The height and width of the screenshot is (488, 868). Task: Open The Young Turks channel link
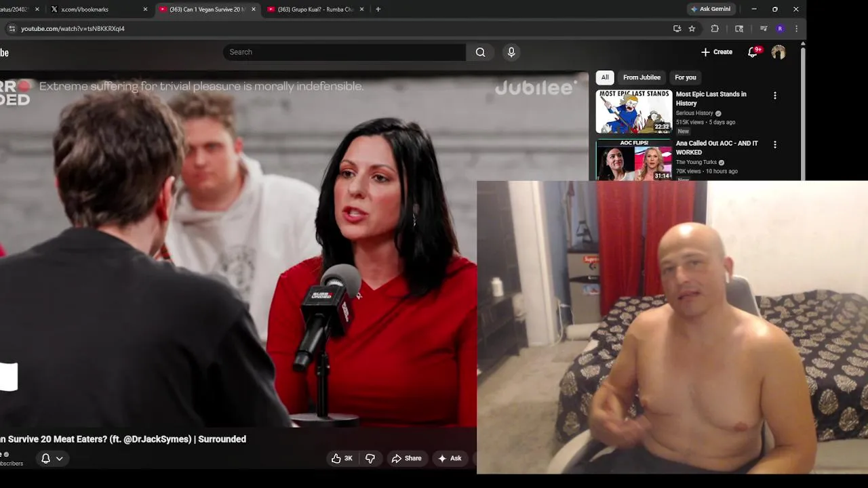pos(696,163)
